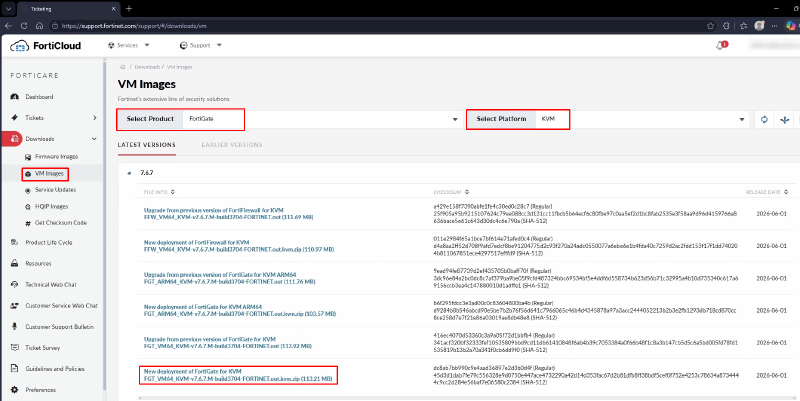Open the Select Product dropdown arrow
The height and width of the screenshot is (401, 800).
[x=455, y=119]
